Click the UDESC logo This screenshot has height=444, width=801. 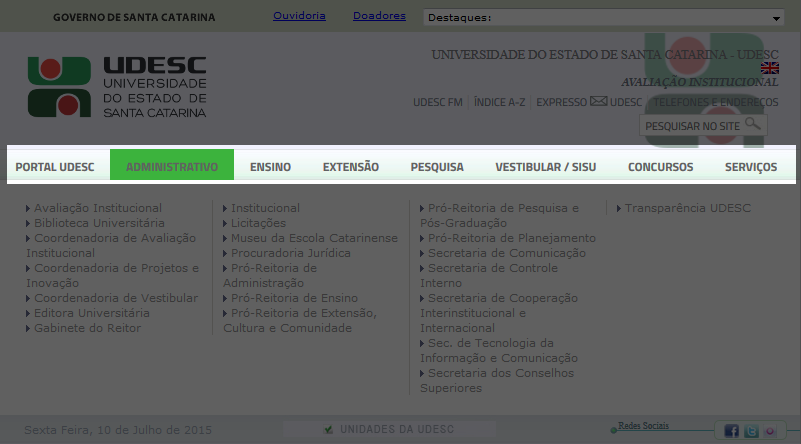point(117,87)
